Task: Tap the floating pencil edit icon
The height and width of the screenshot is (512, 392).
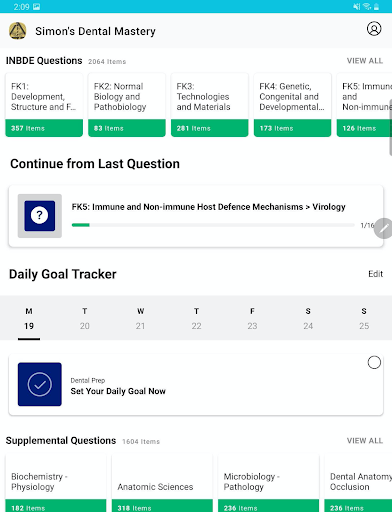Action: point(384,228)
